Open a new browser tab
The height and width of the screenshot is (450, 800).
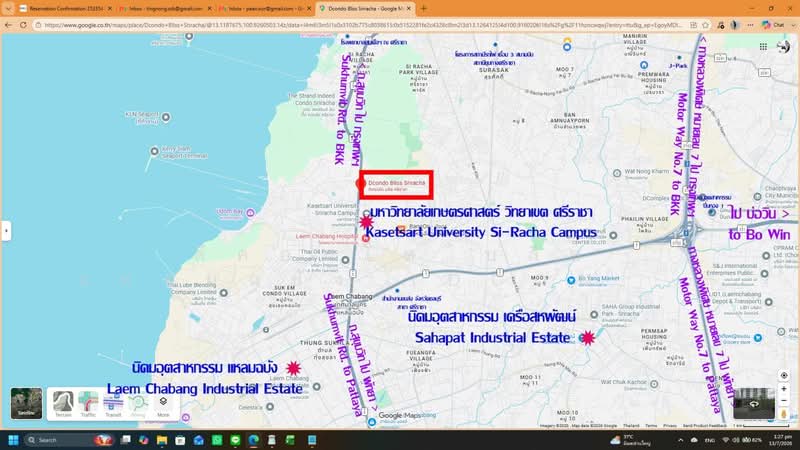tap(423, 9)
